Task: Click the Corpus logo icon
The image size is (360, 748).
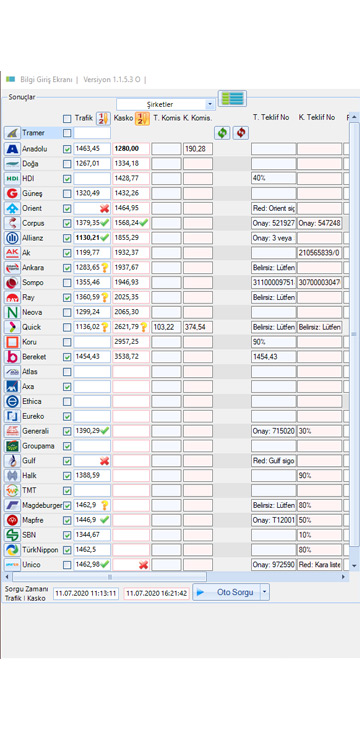Action: 12,223
